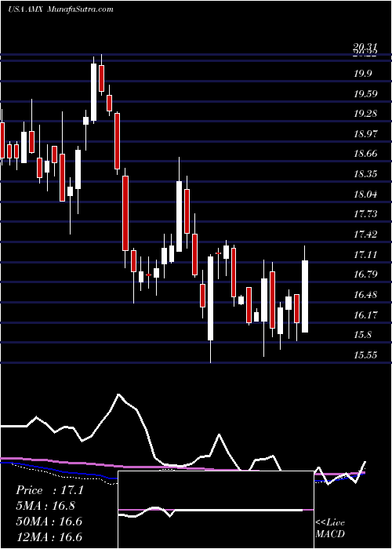The height and width of the screenshot is (549, 392).
Task: Click the 16.48 price axis label
Action: click(x=366, y=294)
